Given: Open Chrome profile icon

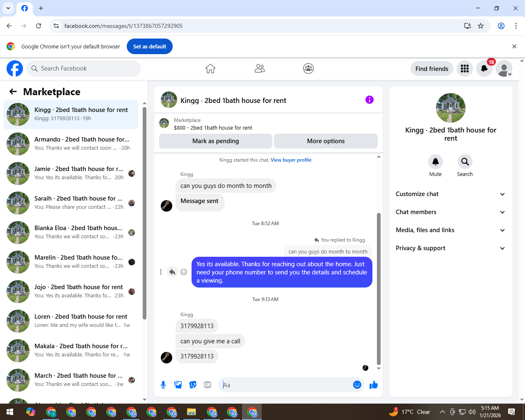Looking at the screenshot, I should [x=501, y=26].
